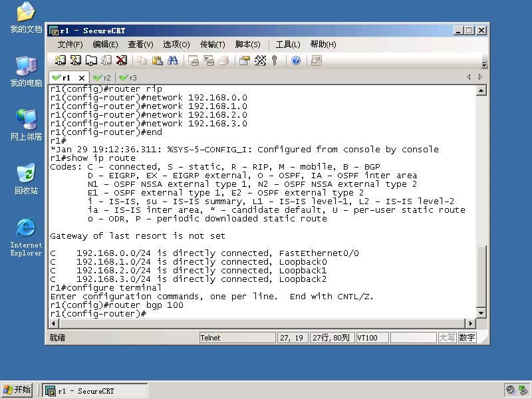532x399 pixels.
Task: Expand the toolbar overflow options arrow
Action: (485, 65)
